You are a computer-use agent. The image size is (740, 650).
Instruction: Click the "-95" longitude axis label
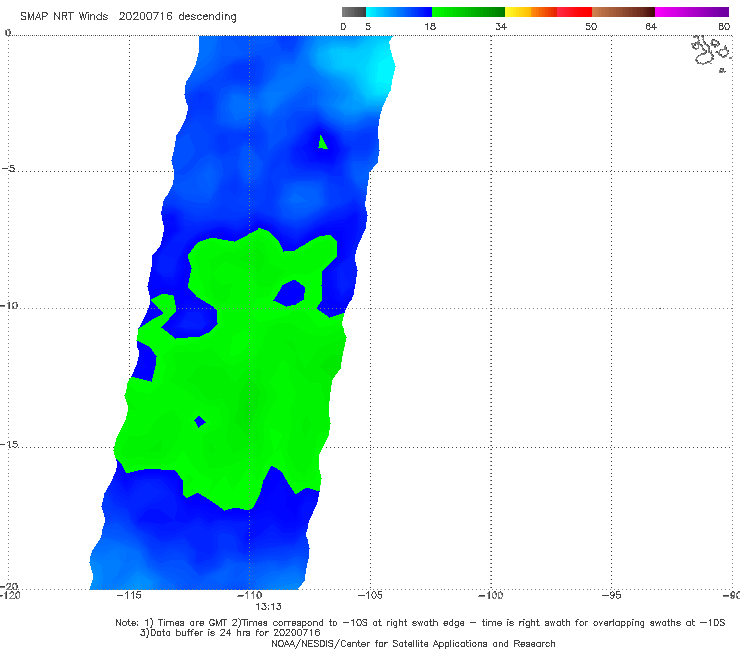click(611, 595)
